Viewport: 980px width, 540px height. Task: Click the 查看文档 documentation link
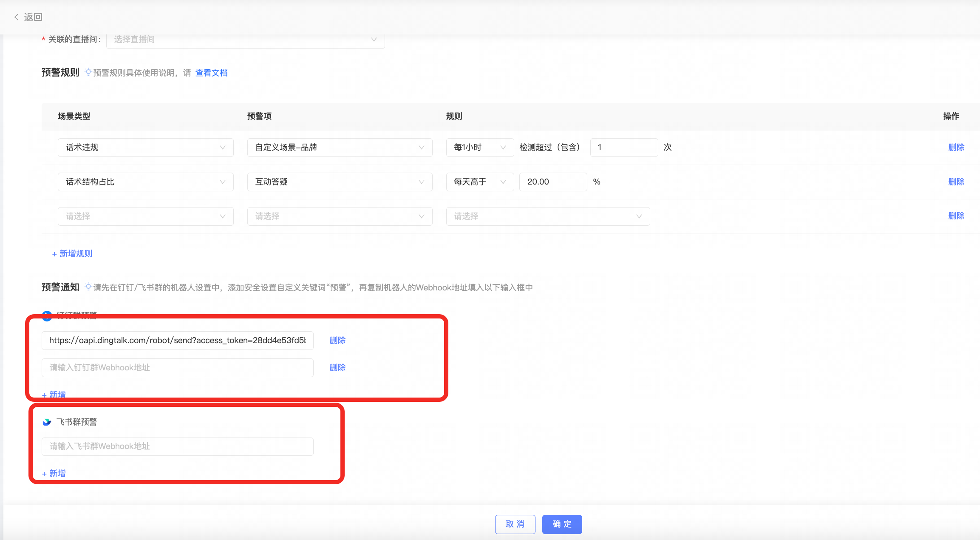click(x=211, y=73)
